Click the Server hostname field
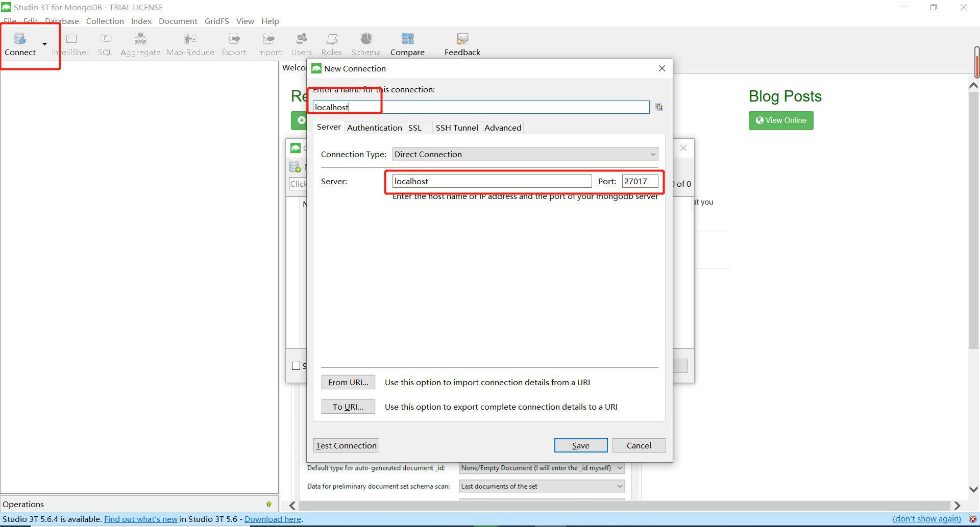Image resolution: width=980 pixels, height=527 pixels. [492, 181]
